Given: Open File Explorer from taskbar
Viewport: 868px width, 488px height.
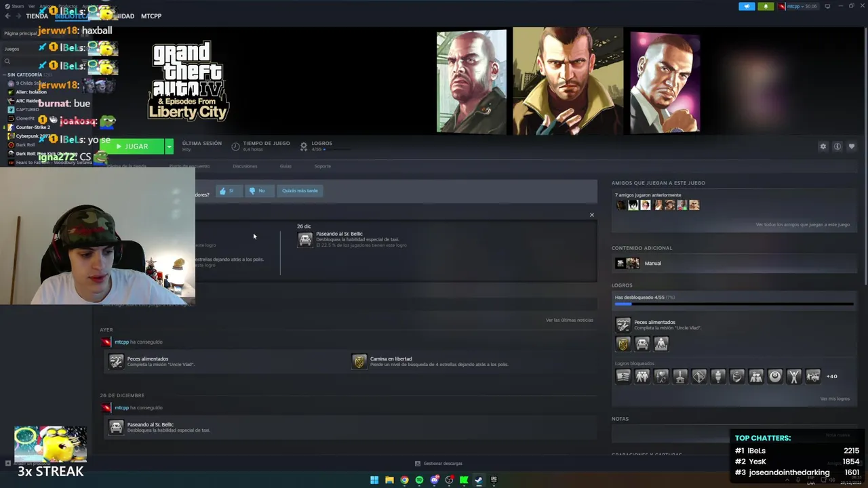Looking at the screenshot, I should [389, 480].
